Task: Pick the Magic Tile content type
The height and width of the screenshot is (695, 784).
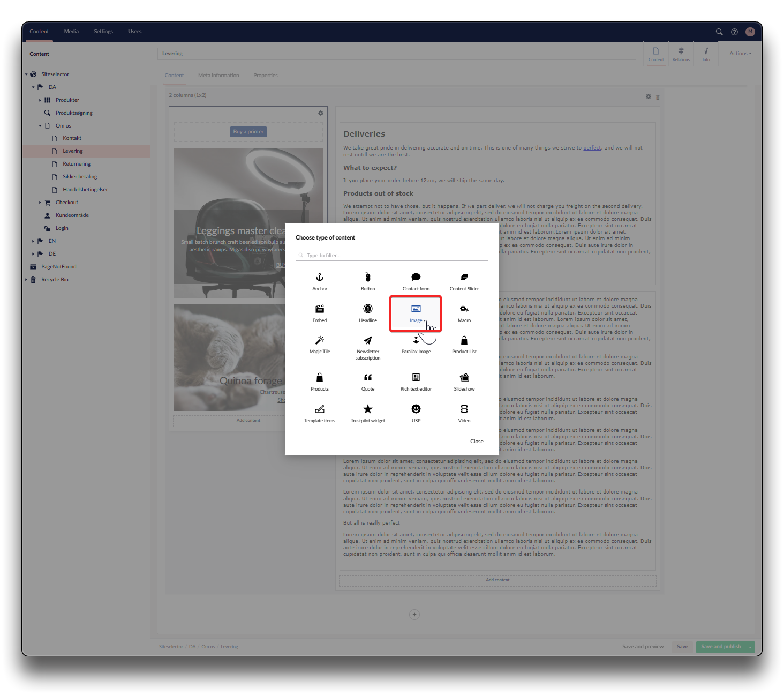Action: pos(320,345)
